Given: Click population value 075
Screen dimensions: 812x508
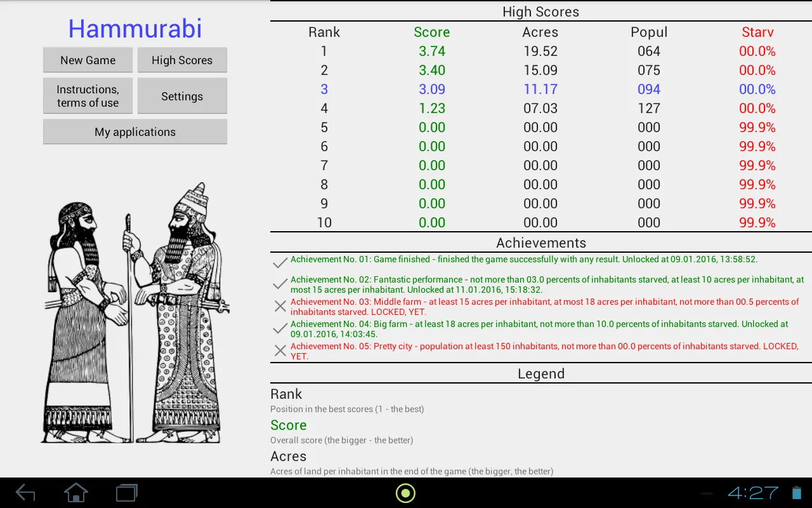Looking at the screenshot, I should click(x=649, y=70).
